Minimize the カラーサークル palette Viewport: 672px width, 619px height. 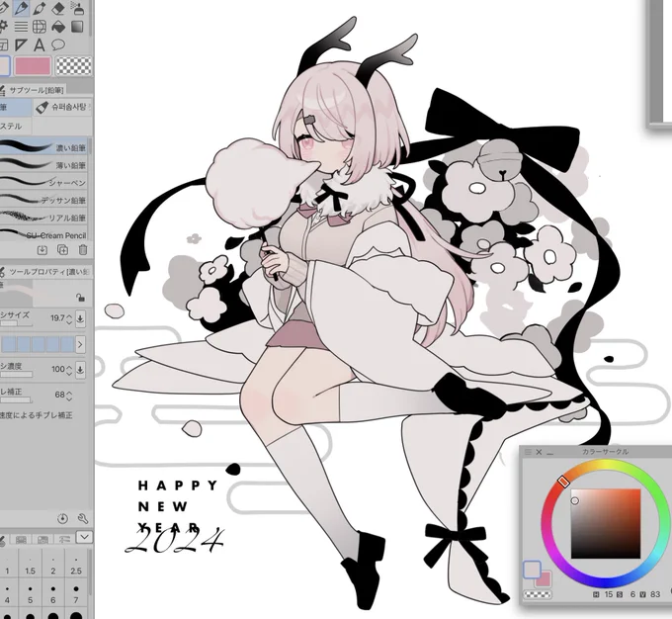pos(550,453)
